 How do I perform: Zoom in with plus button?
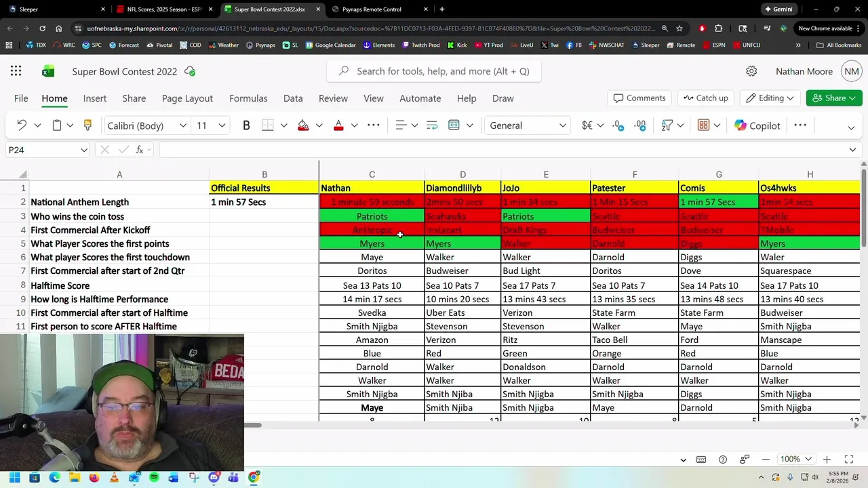(x=827, y=460)
